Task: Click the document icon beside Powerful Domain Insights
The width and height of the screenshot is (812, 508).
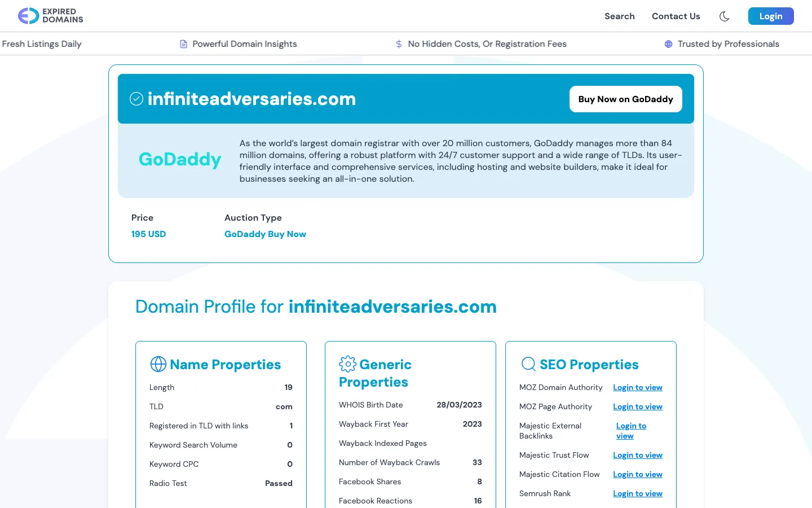Action: 183,44
